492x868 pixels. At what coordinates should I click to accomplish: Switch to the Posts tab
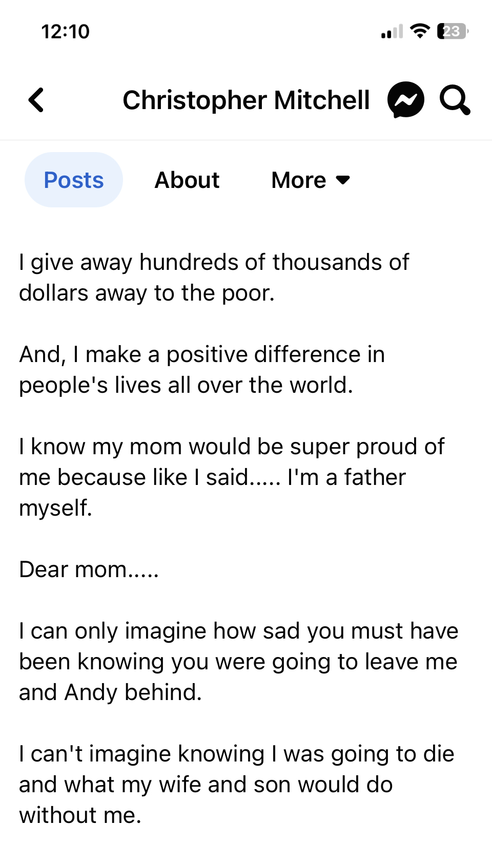pyautogui.click(x=74, y=180)
